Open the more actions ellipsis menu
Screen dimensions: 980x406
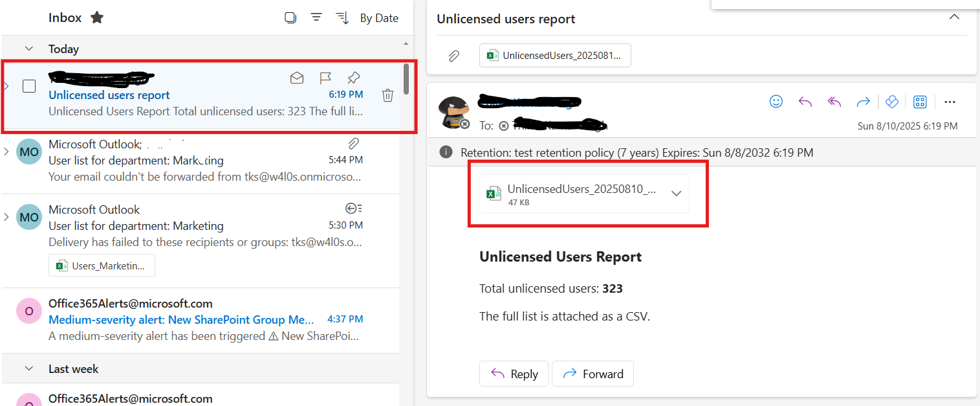click(950, 102)
